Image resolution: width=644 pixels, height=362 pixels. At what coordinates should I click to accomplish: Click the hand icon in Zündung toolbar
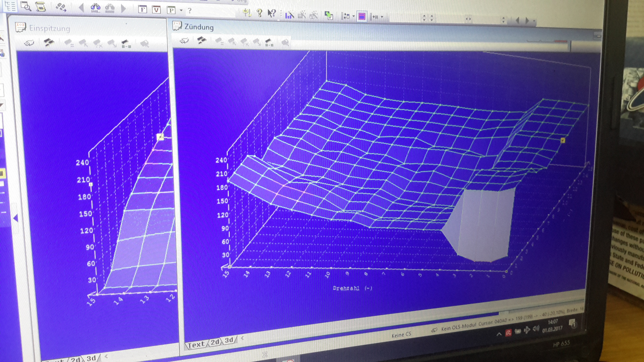(x=184, y=40)
